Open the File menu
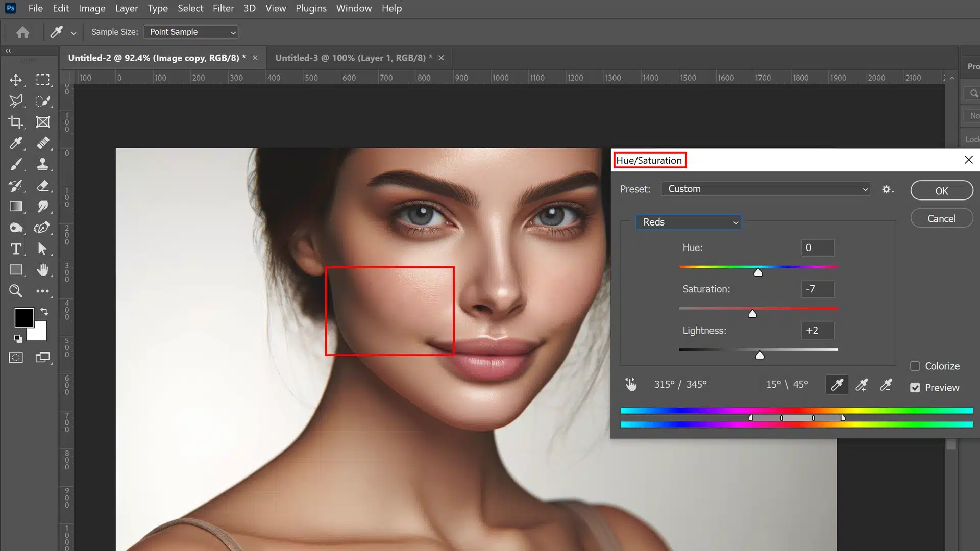Screen dimensions: 980x551 [36, 8]
